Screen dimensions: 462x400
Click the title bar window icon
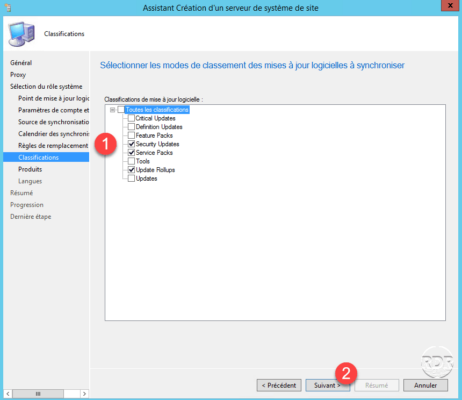pyautogui.click(x=8, y=7)
